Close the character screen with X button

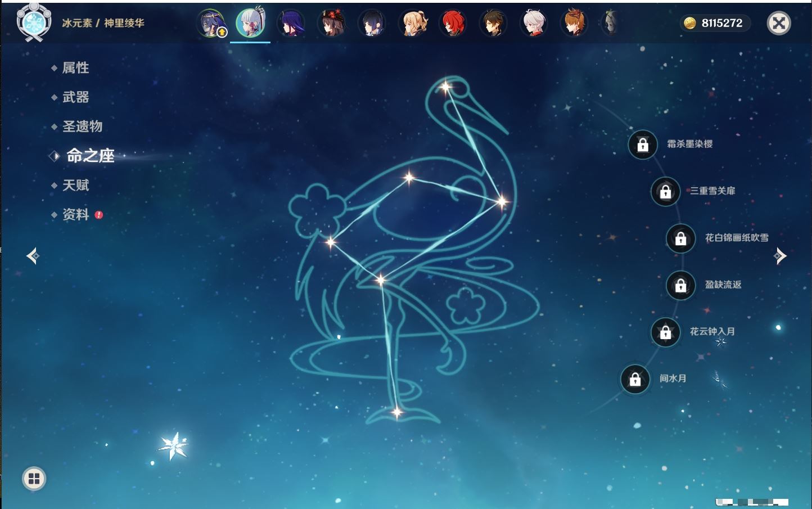tap(779, 23)
